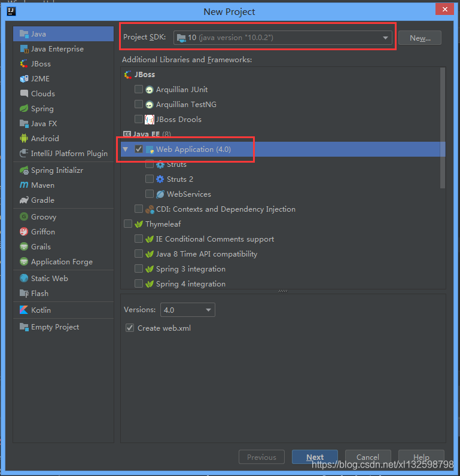Check the Struts 2 checkbox

[x=150, y=179]
